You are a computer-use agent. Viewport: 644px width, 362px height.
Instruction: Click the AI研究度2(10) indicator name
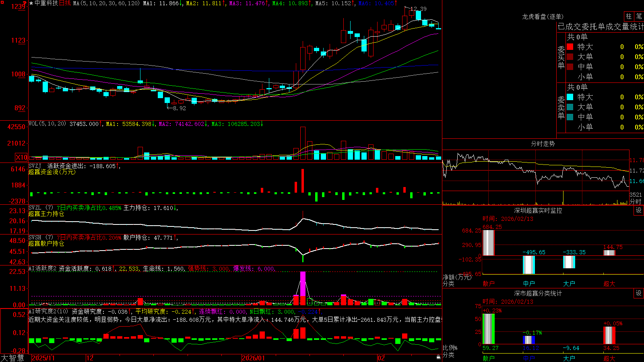[48, 311]
